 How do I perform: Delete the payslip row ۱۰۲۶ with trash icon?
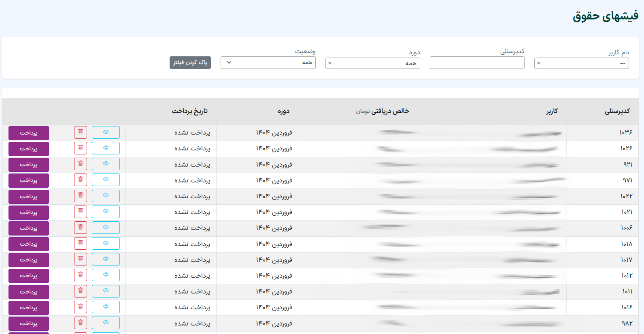coord(81,148)
